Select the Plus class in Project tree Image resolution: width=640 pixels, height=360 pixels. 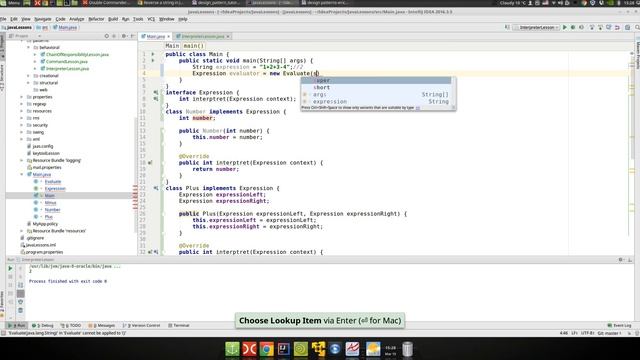49,217
